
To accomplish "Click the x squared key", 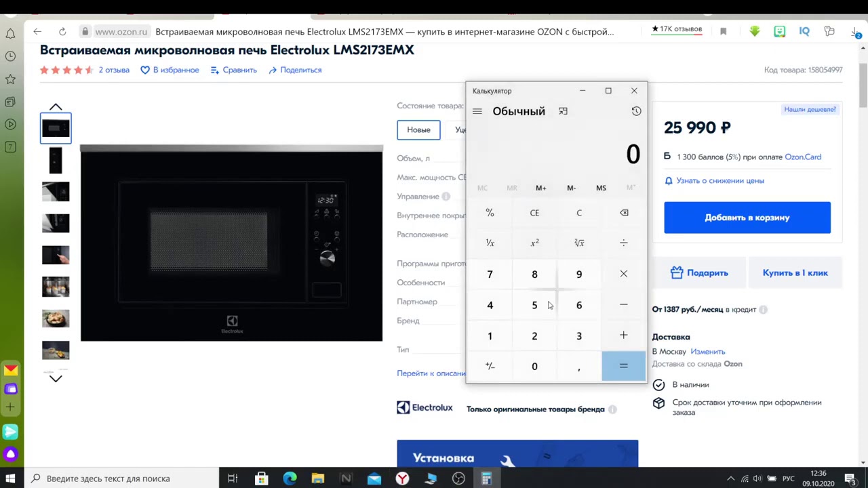I will pyautogui.click(x=534, y=243).
